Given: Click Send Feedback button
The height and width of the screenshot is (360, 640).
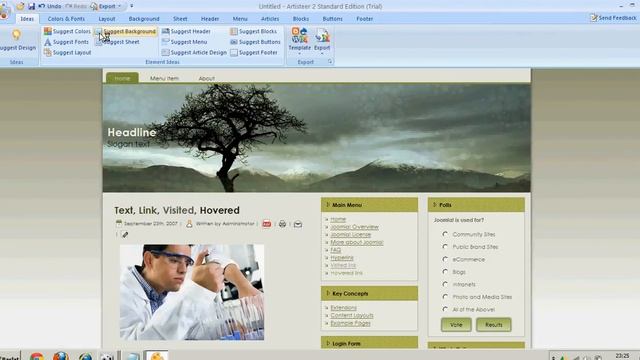Looking at the screenshot, I should tap(613, 18).
